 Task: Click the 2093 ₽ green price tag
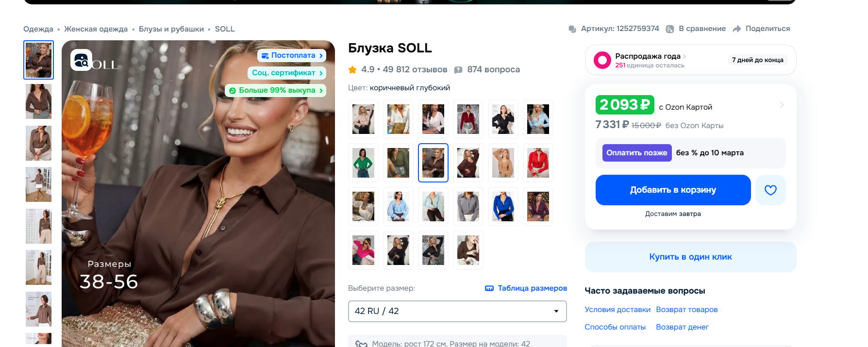coord(625,105)
